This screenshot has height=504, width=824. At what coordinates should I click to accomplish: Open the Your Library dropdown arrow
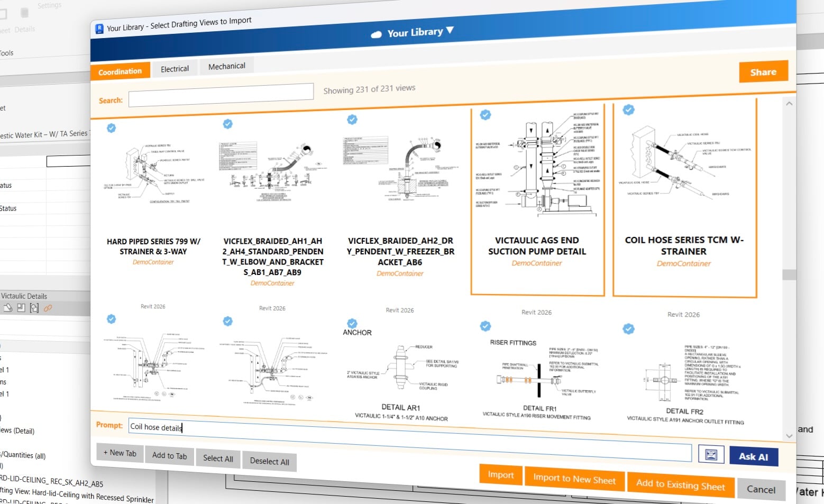click(x=450, y=30)
